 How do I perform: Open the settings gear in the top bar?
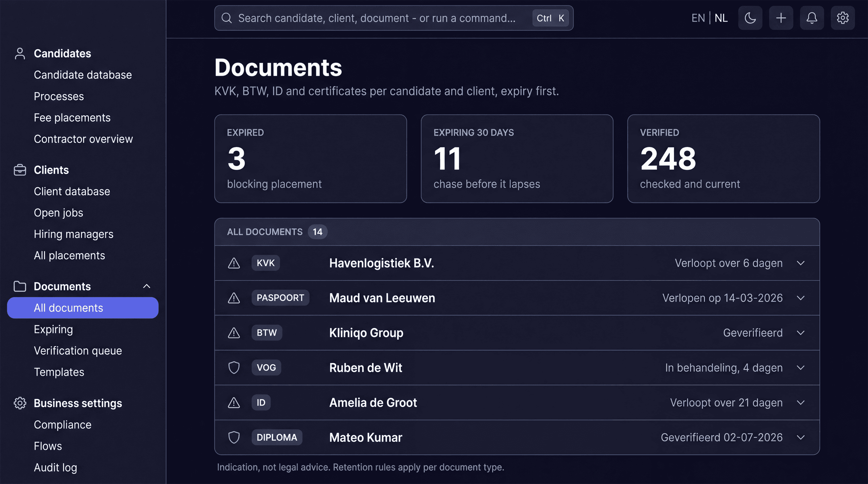(843, 18)
